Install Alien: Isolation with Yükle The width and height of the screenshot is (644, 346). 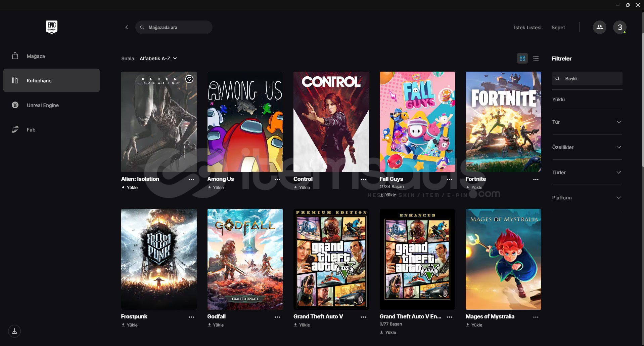(x=130, y=188)
